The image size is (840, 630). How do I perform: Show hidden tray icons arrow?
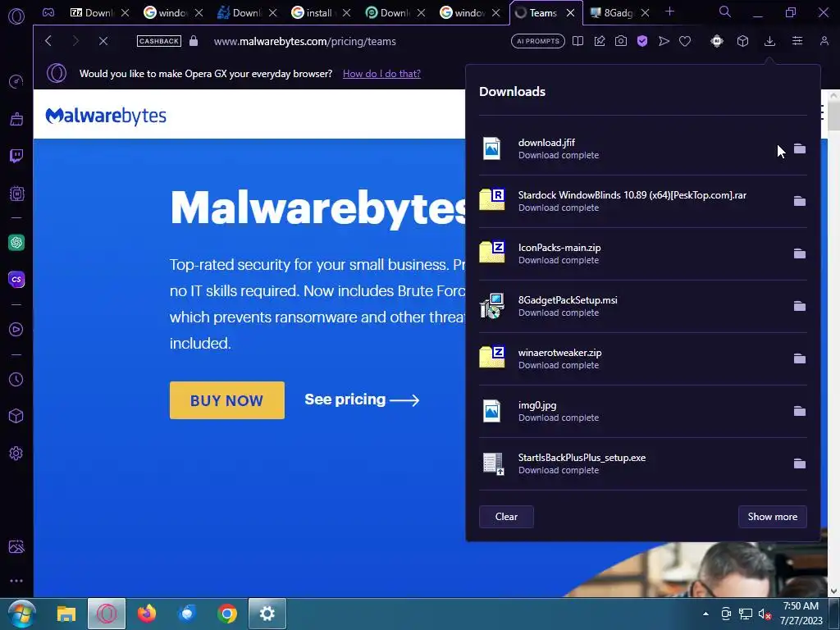[705, 614]
